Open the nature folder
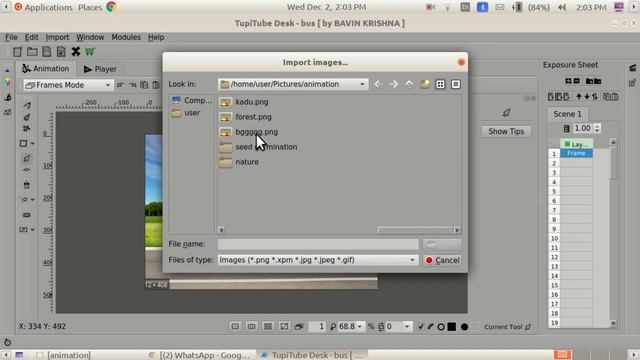 [239, 162]
